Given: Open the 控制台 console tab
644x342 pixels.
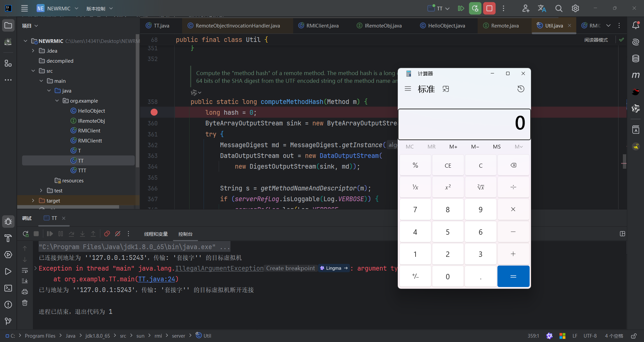Looking at the screenshot, I should pos(185,234).
